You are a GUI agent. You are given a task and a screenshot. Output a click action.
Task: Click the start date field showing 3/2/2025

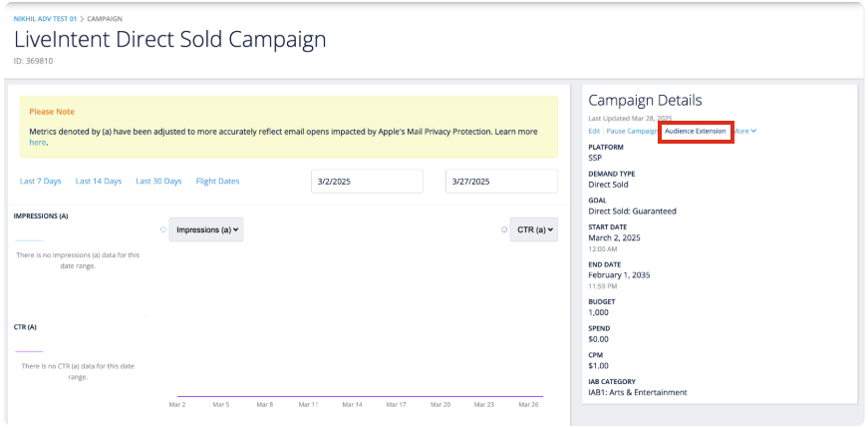[367, 182]
